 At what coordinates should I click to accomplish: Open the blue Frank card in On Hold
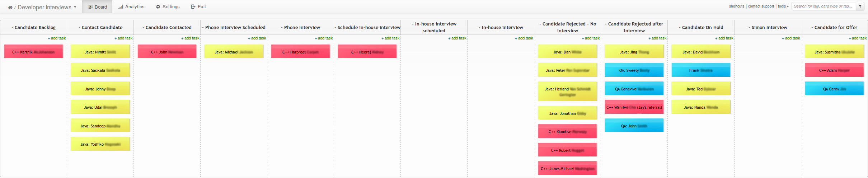(700, 70)
